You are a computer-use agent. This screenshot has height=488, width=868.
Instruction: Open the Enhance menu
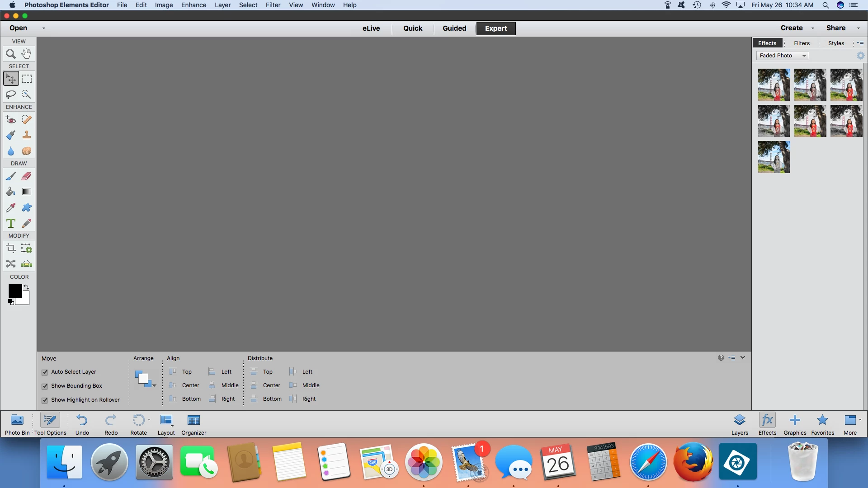[193, 5]
